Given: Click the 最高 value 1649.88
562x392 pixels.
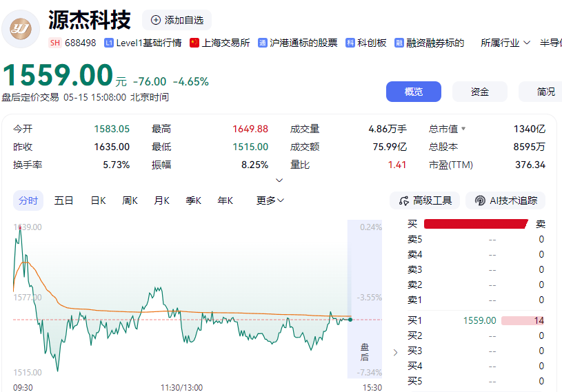Looking at the screenshot, I should tap(250, 129).
